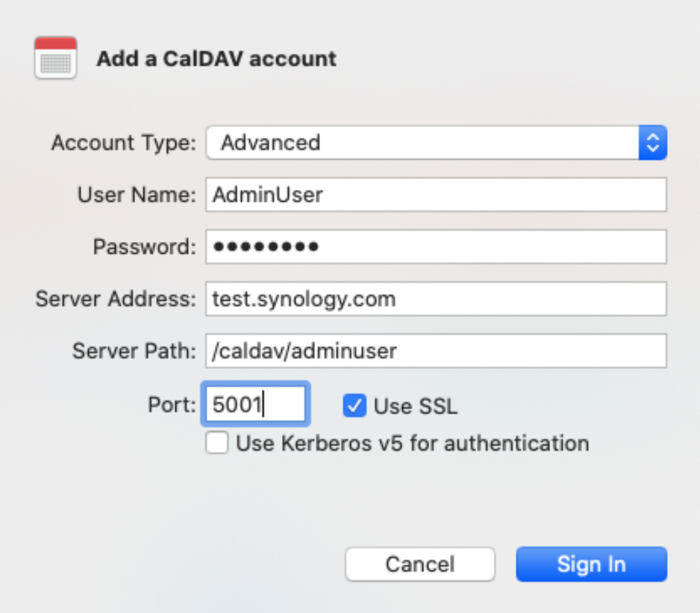Click the Server Address field test.synology.com

436,299
